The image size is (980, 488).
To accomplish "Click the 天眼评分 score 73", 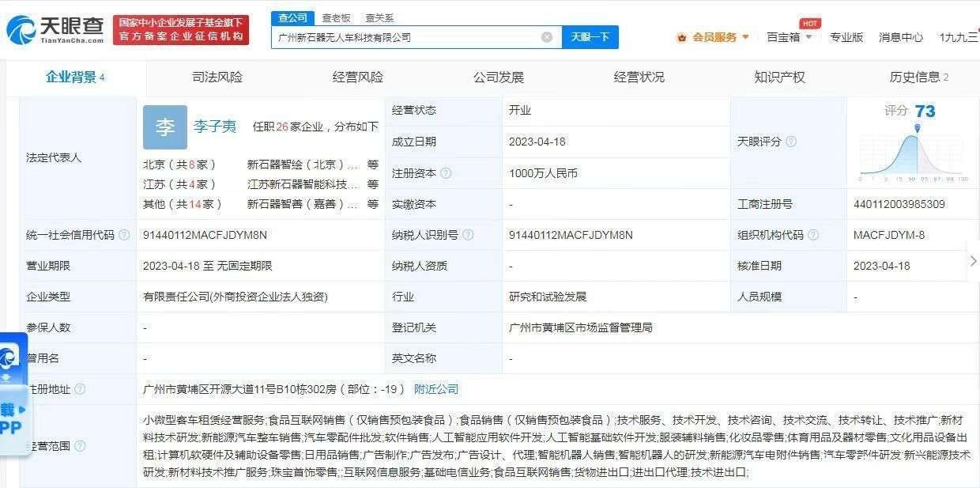I will tap(925, 112).
